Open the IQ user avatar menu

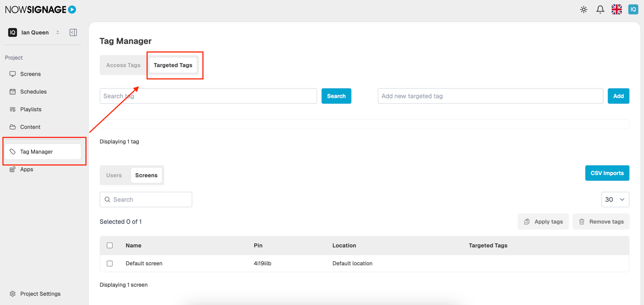click(633, 10)
